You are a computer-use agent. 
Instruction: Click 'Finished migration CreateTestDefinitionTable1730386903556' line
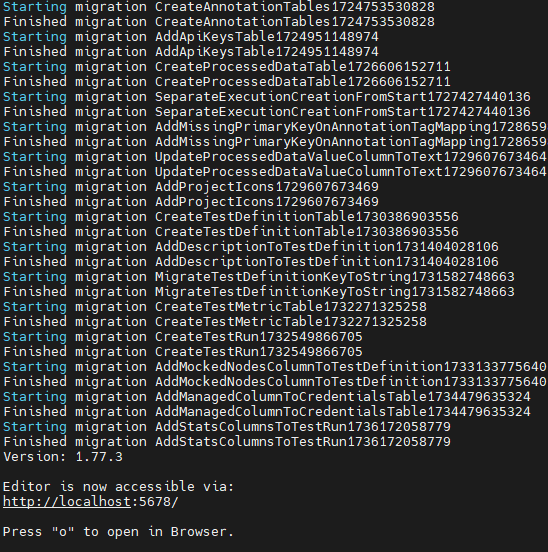click(231, 232)
